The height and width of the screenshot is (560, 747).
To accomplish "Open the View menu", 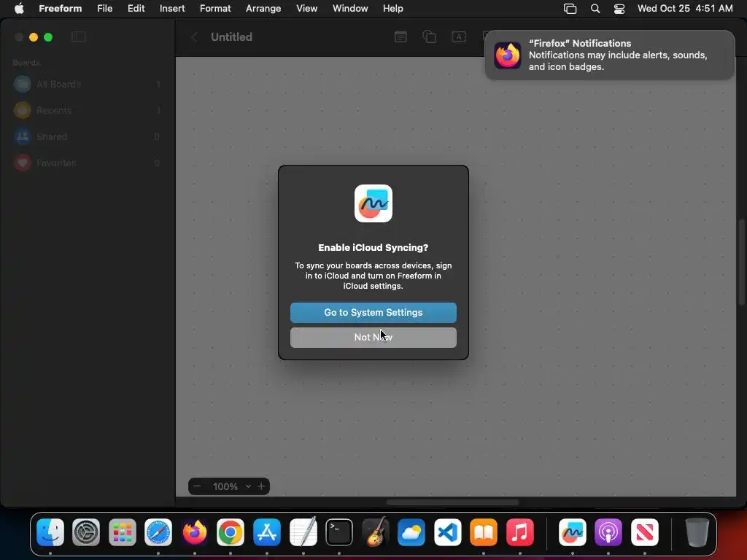I will (x=307, y=8).
